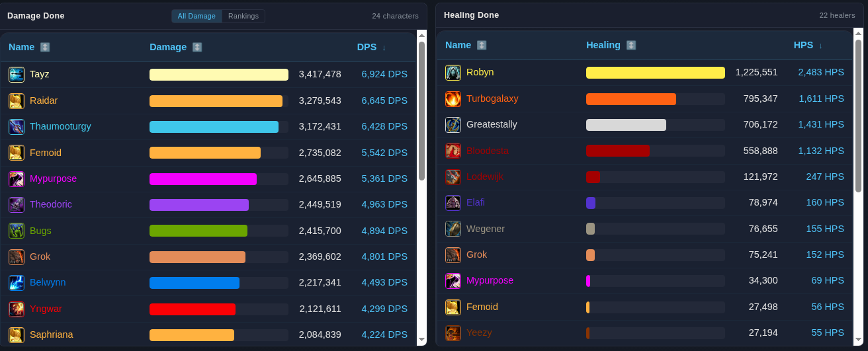The width and height of the screenshot is (868, 351).
Task: Switch to the Rankings view
Action: coord(243,16)
